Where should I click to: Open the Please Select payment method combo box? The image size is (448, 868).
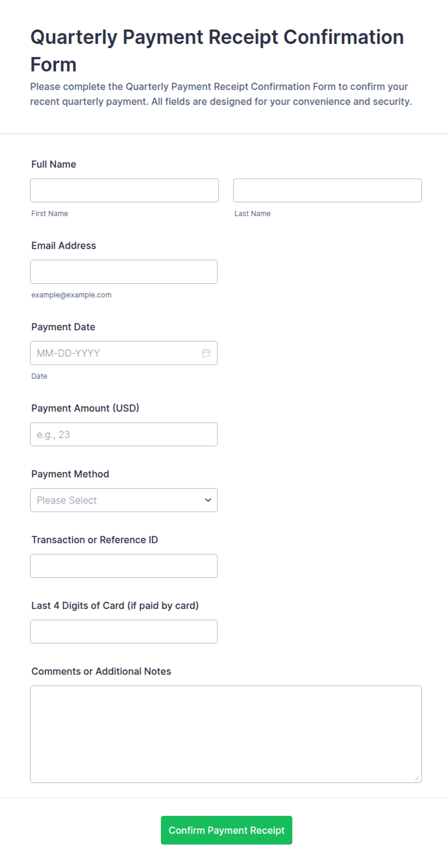[124, 500]
